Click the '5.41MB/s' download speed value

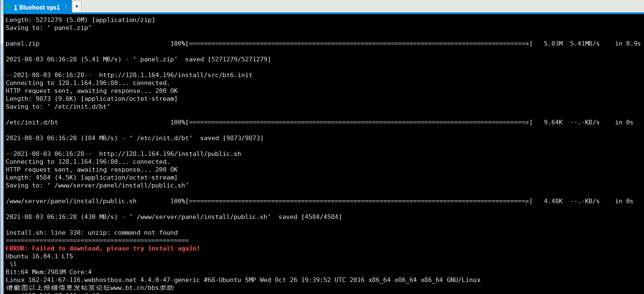pyautogui.click(x=585, y=44)
